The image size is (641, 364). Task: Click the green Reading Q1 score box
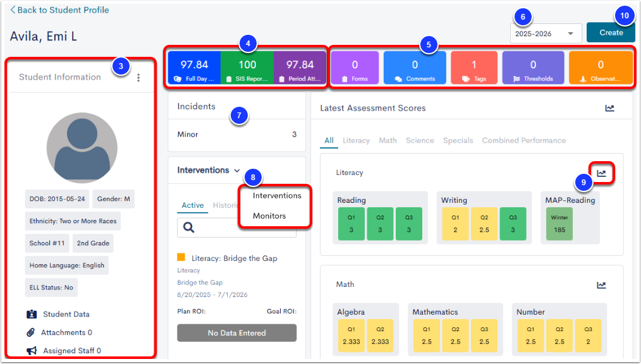pyautogui.click(x=351, y=224)
